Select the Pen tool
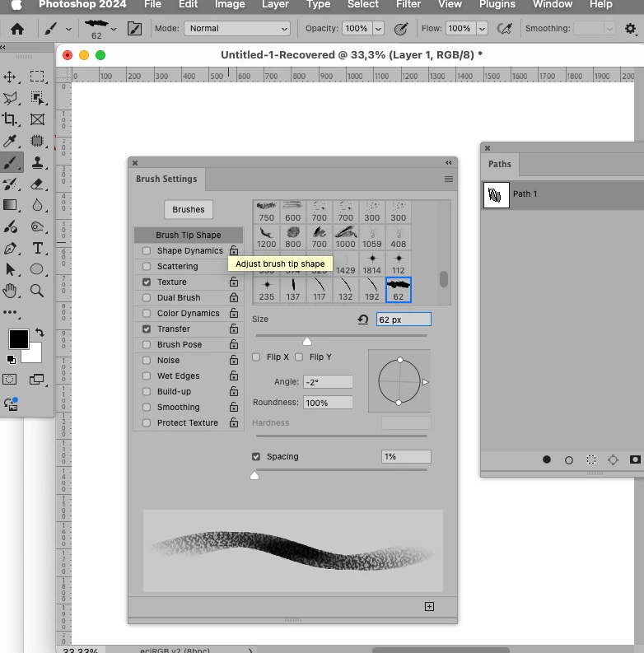 tap(10, 248)
